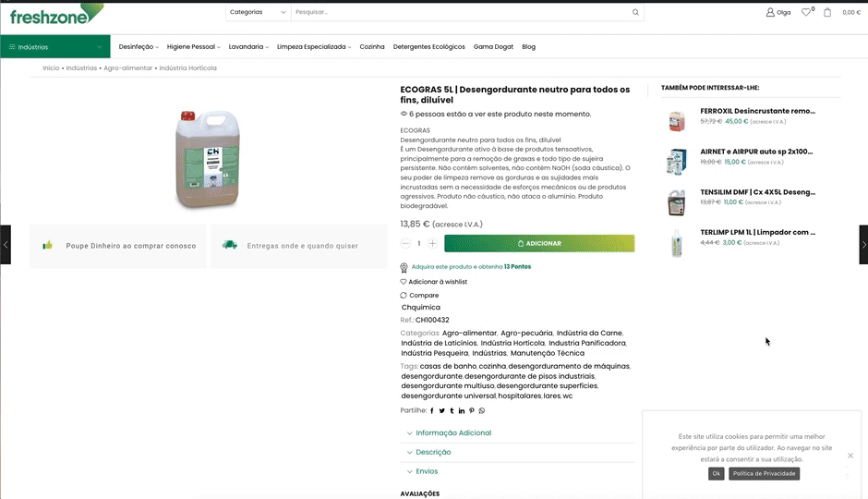This screenshot has height=499, width=868.
Task: Open the ECOGRAS product image
Action: pyautogui.click(x=208, y=158)
